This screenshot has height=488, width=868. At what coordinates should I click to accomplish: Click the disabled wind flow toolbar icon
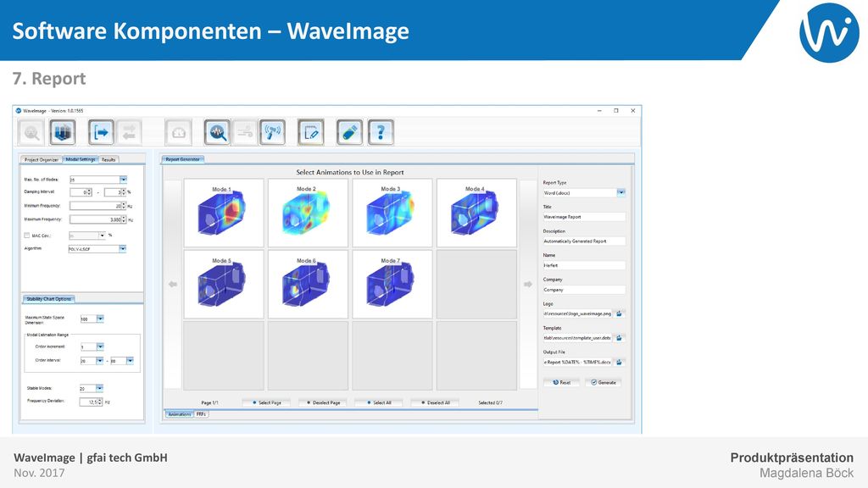[x=245, y=133]
